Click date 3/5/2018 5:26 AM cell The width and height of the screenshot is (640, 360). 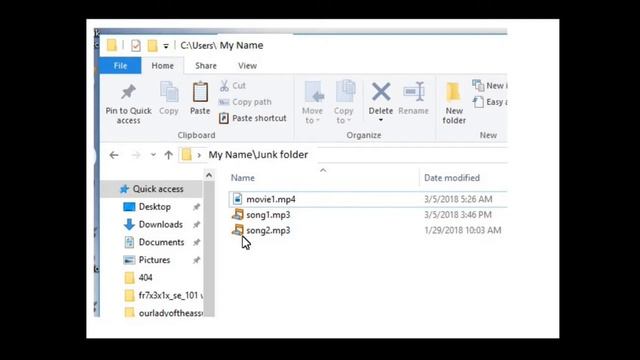point(458,199)
